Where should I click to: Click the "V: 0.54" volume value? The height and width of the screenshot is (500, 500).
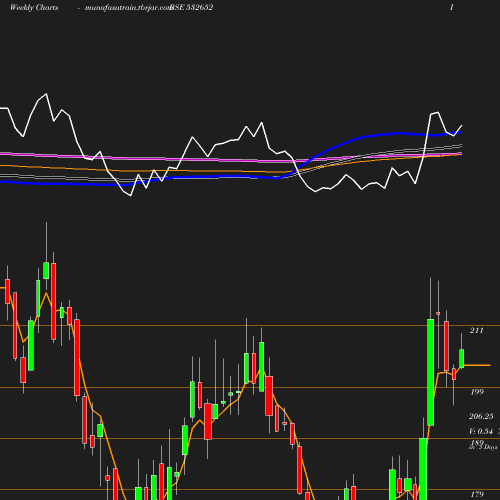481,431
